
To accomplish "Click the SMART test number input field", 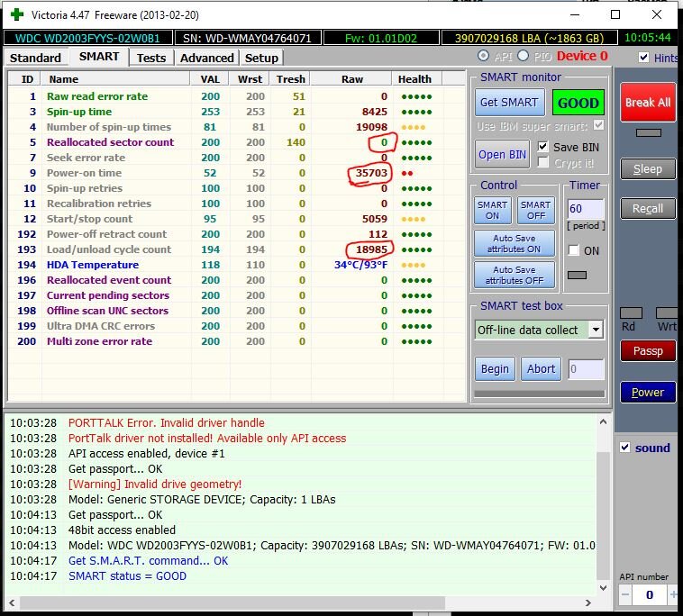I will coord(587,369).
